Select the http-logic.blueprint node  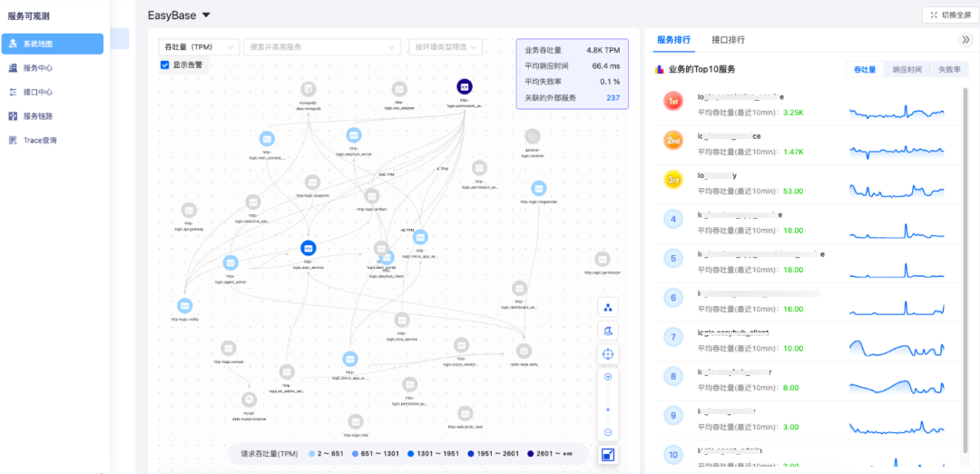click(312, 183)
